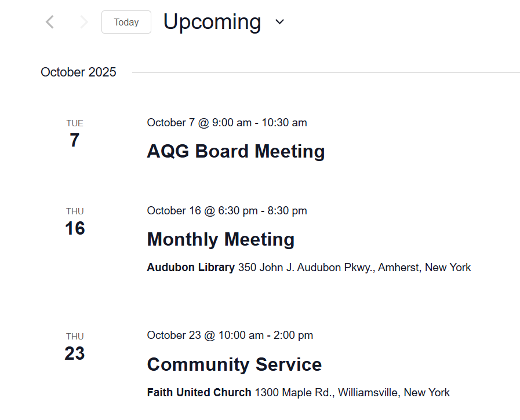The height and width of the screenshot is (420, 520).
Task: Click the 350 John J. Audubon Pkwy address
Action: [x=354, y=268]
